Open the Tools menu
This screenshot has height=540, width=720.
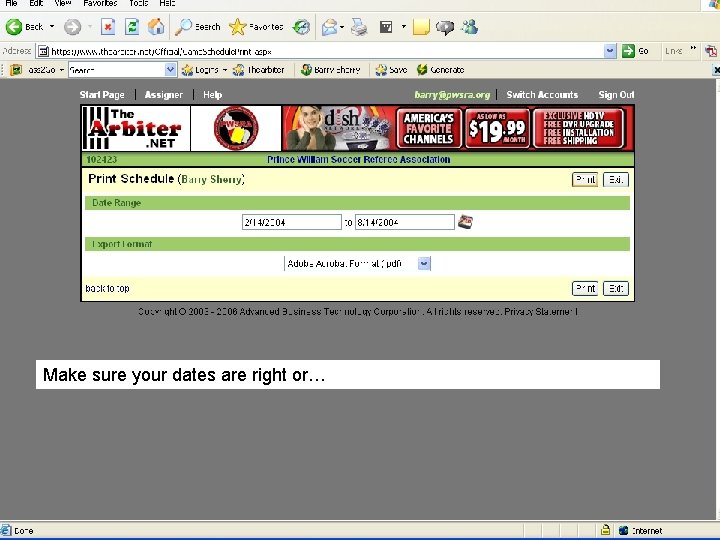click(138, 3)
